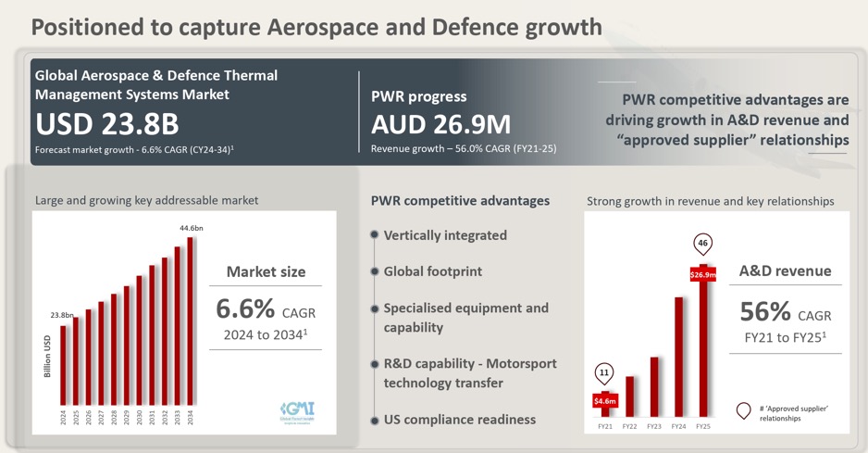Select the FY24 revenue bar
Image resolution: width=868 pixels, height=453 pixels.
coord(678,356)
